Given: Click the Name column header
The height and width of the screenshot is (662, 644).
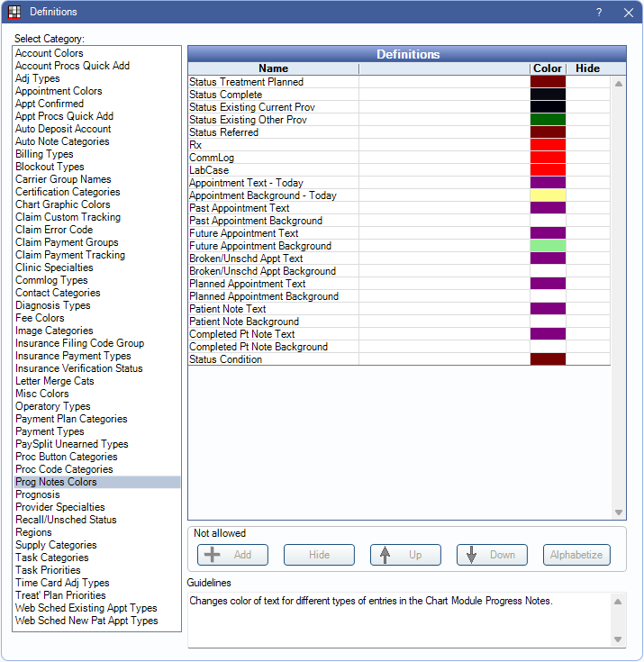Looking at the screenshot, I should pyautogui.click(x=273, y=68).
